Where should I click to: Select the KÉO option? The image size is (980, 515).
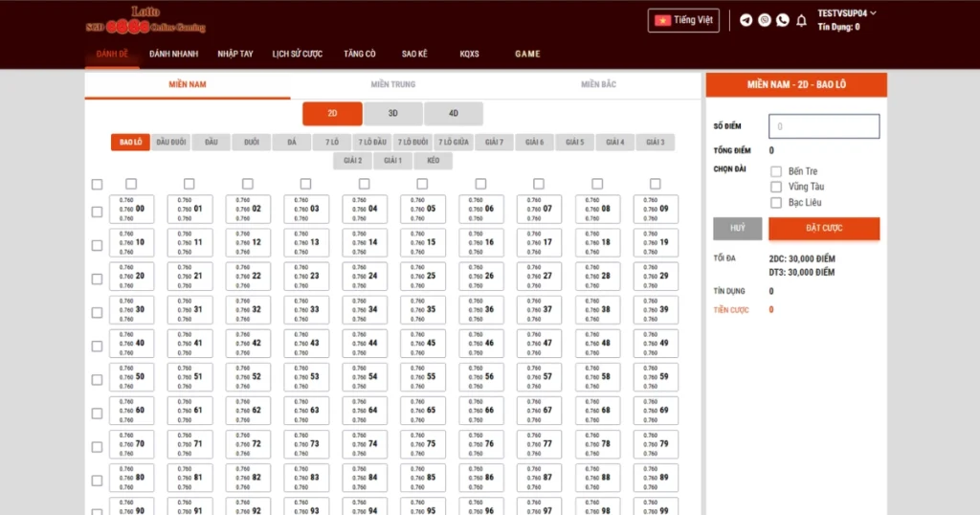pyautogui.click(x=434, y=161)
